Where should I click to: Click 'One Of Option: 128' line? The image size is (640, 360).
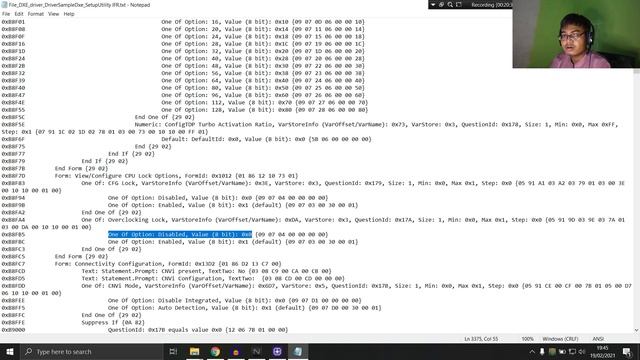(x=264, y=110)
